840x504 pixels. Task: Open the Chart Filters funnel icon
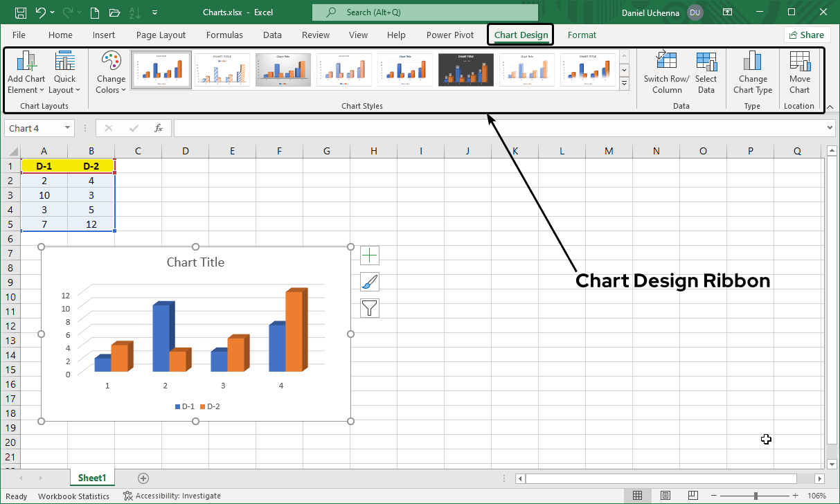coord(369,307)
